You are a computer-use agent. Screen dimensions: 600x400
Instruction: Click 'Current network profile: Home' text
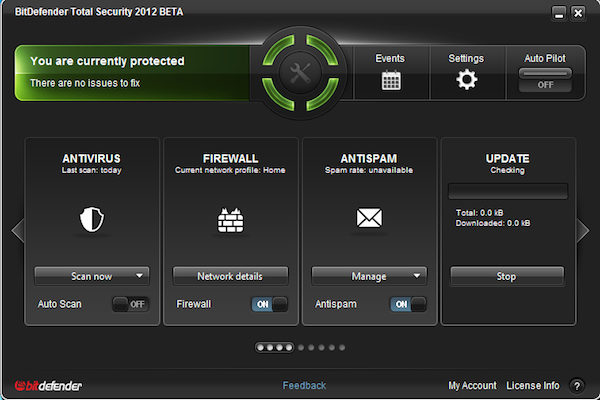(230, 170)
